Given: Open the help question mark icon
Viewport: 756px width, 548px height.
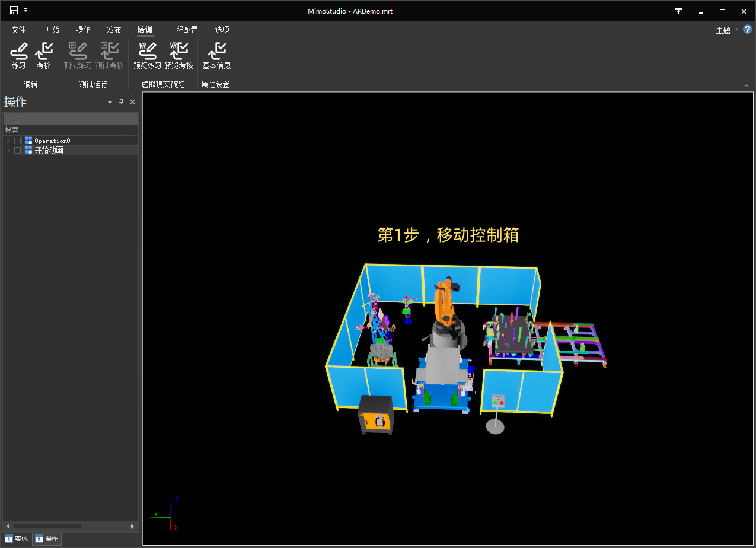Looking at the screenshot, I should click(x=747, y=29).
